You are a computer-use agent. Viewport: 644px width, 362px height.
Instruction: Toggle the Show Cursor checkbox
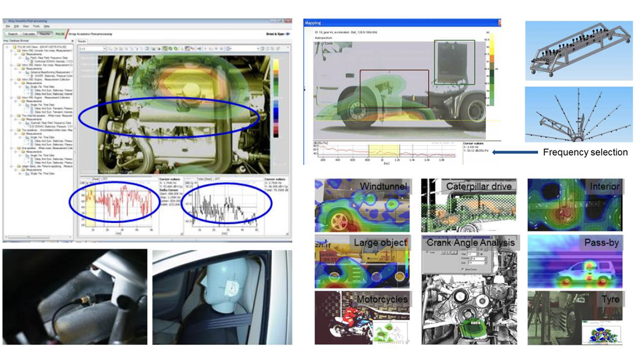pos(463,269)
